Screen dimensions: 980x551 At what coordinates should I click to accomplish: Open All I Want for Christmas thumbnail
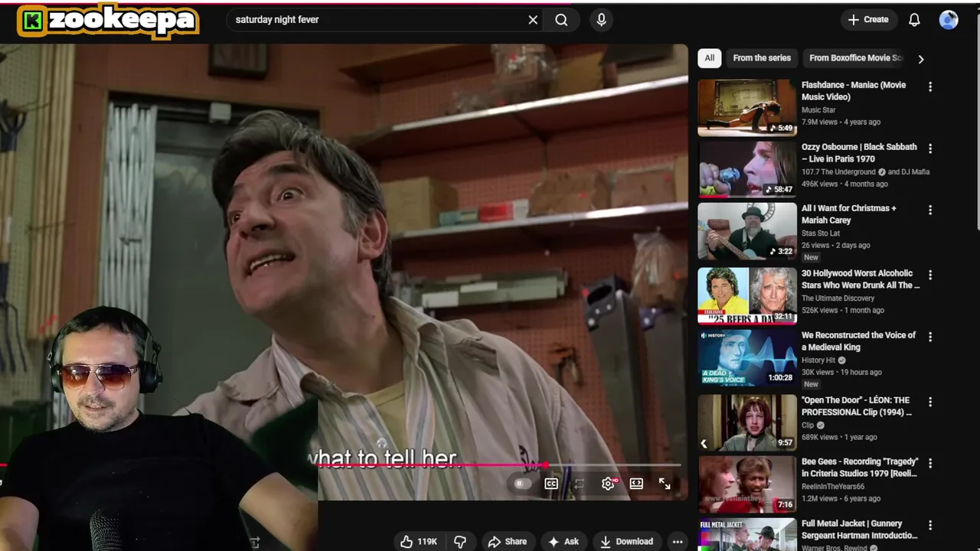747,231
